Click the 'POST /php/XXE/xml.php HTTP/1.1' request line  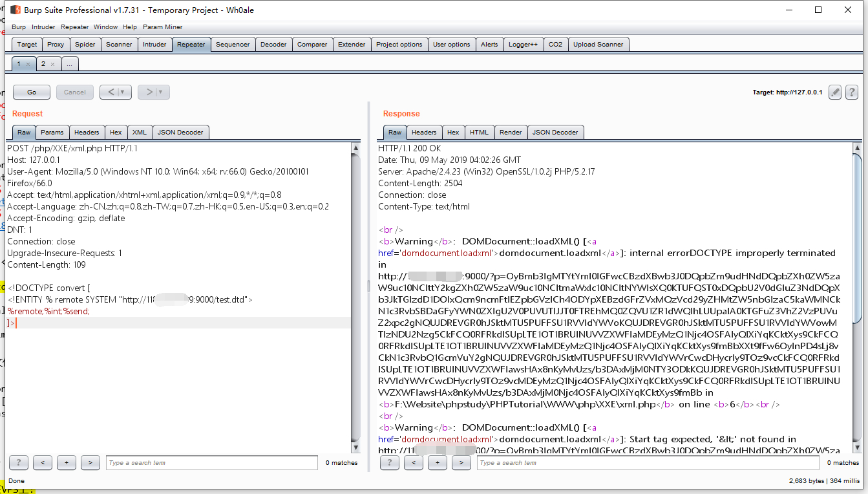coord(72,148)
